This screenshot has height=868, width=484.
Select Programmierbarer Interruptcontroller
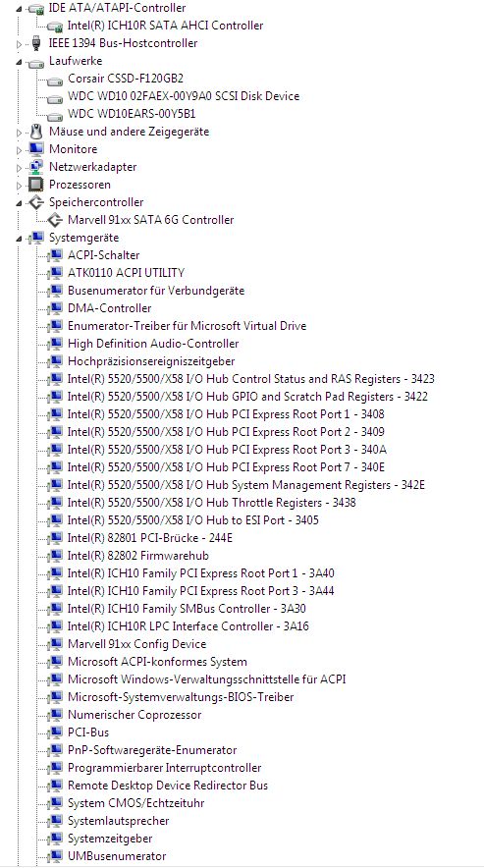165,768
